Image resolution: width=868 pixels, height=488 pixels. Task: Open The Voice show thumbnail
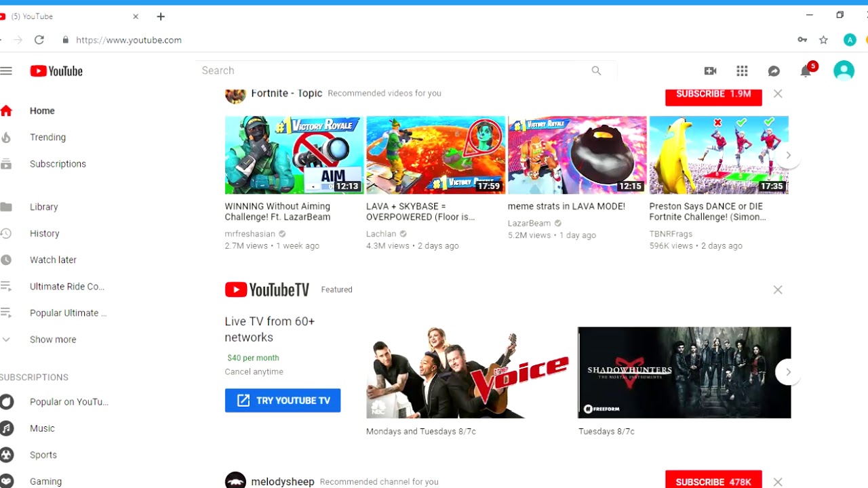coord(468,373)
